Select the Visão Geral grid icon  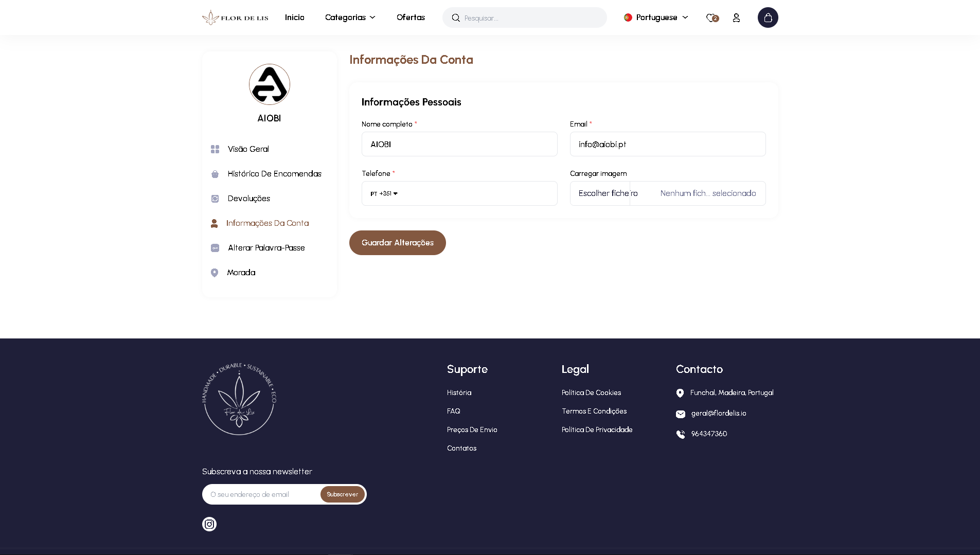(x=215, y=149)
